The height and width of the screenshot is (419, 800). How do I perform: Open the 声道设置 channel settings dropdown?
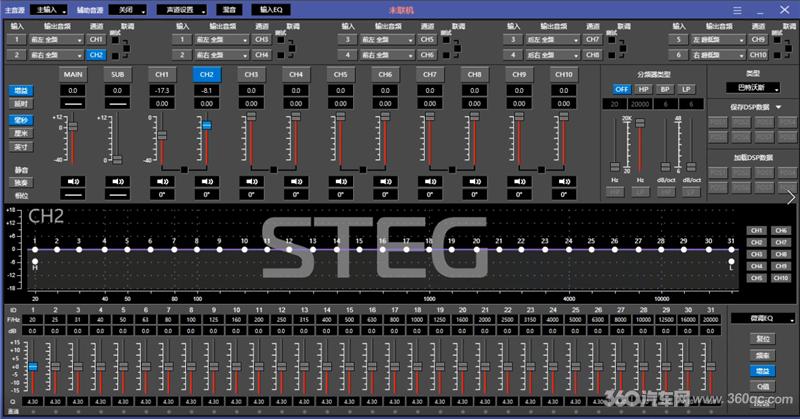point(181,10)
